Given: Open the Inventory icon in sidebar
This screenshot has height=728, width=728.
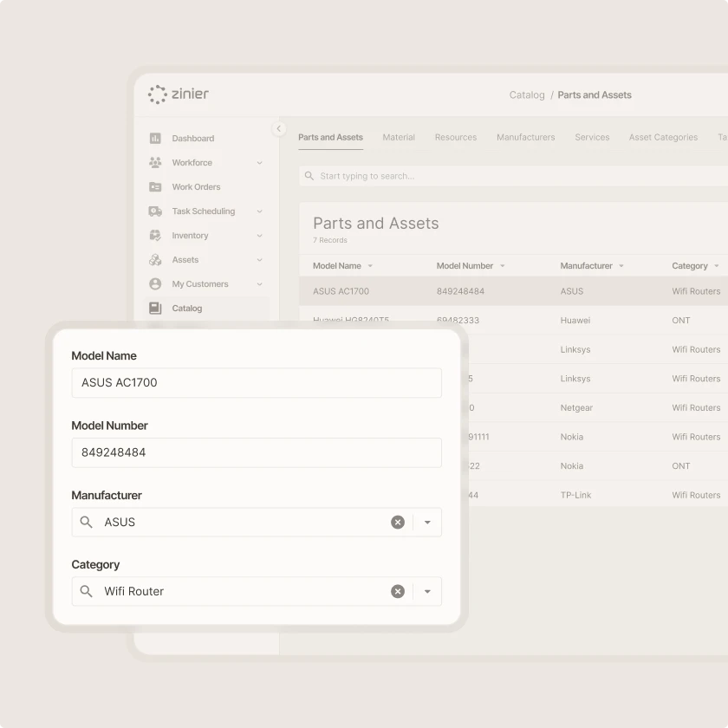Looking at the screenshot, I should pos(155,236).
